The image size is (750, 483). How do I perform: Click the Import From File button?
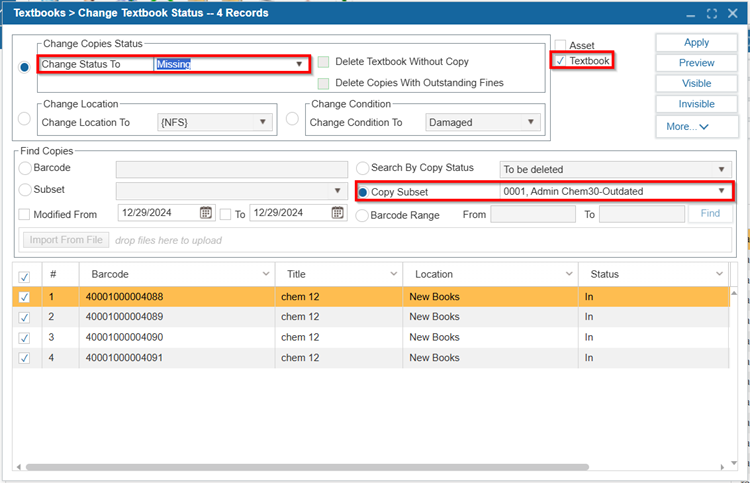pos(66,240)
